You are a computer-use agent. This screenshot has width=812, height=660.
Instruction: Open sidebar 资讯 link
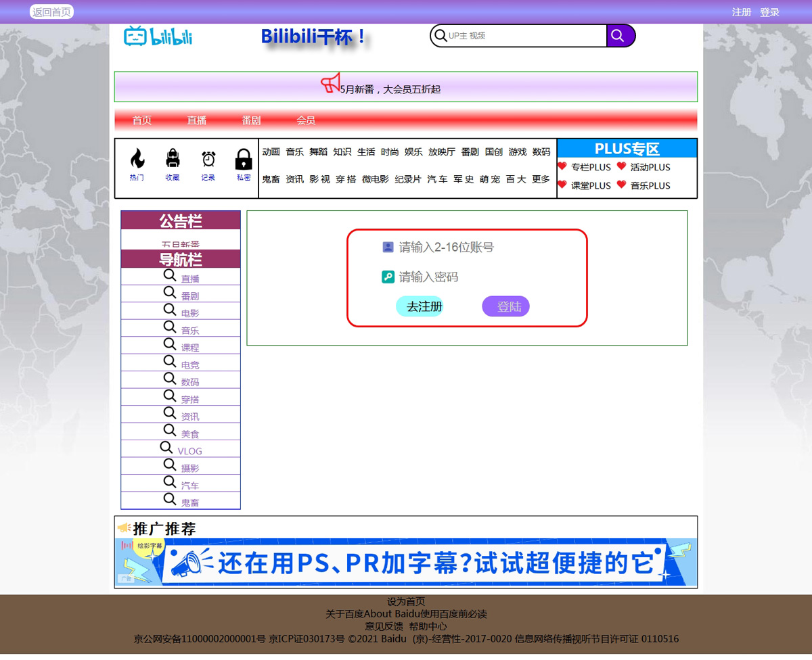click(190, 417)
